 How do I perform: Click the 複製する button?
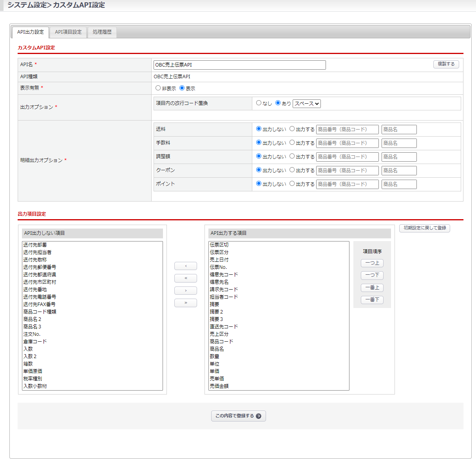tap(446, 64)
